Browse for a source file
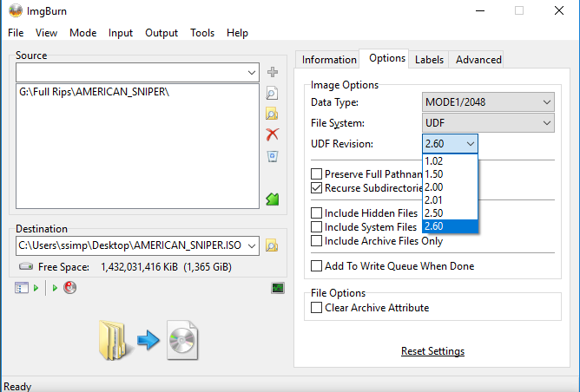 point(273,93)
